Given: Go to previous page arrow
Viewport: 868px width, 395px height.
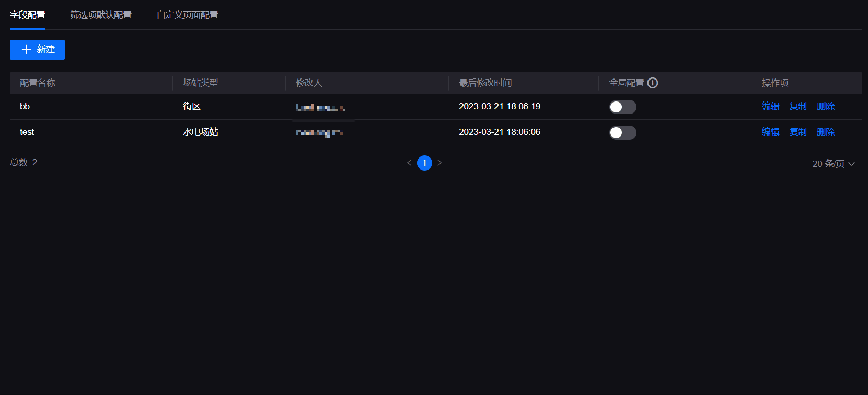Looking at the screenshot, I should click(x=409, y=163).
